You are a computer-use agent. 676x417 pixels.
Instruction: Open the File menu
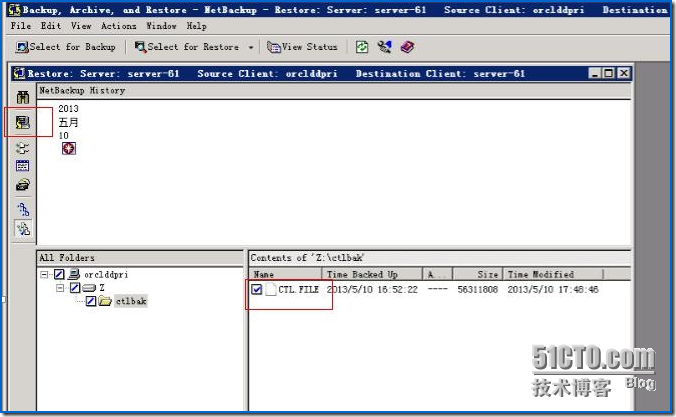tap(20, 26)
